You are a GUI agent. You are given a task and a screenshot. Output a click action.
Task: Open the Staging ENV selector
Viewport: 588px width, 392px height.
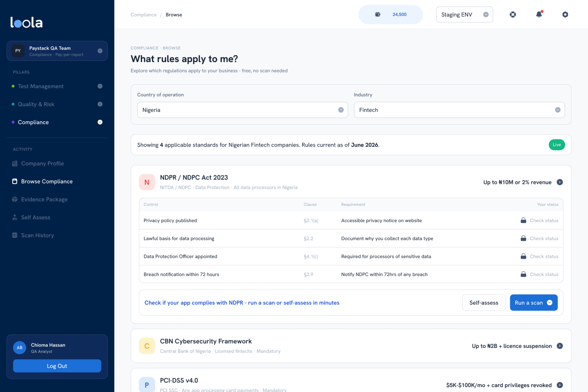point(465,15)
